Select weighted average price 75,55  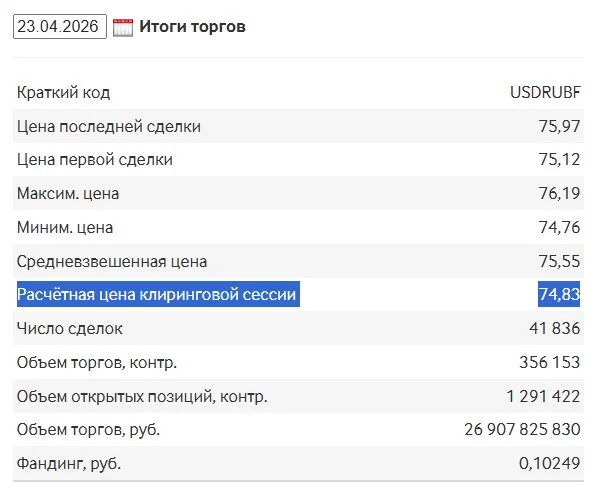pos(559,261)
